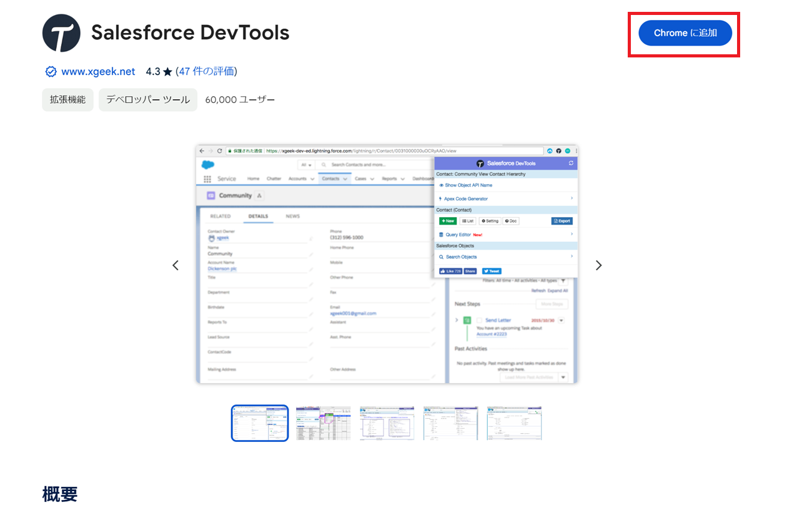
Task: Click the Search Objects magnifier icon
Action: pos(441,256)
